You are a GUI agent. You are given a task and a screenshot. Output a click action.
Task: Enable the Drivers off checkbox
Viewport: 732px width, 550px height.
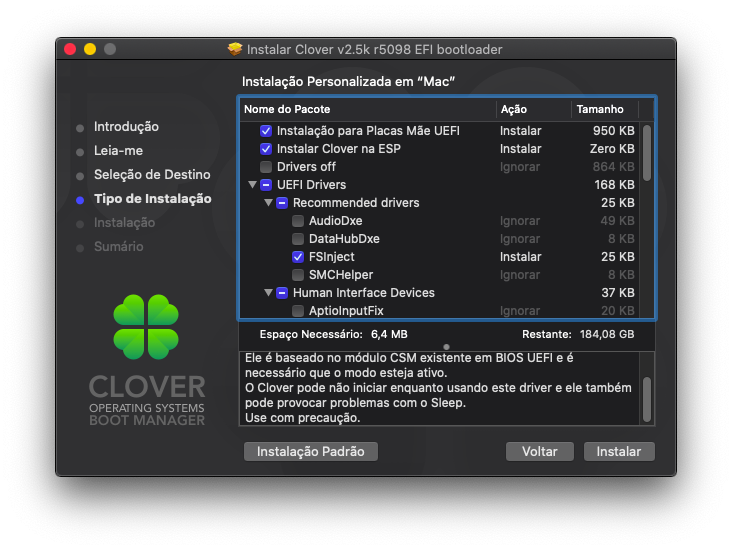(266, 167)
